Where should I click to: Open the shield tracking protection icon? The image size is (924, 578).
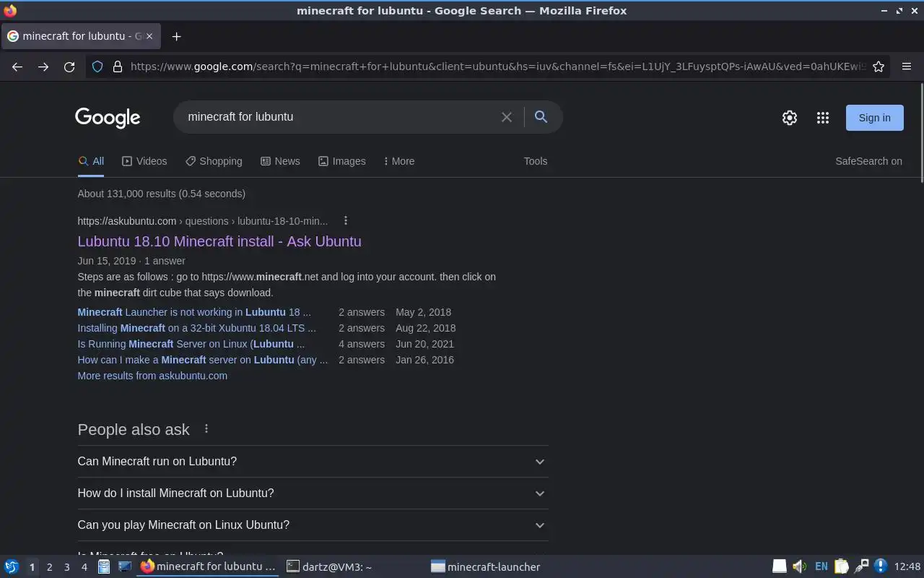tap(98, 66)
